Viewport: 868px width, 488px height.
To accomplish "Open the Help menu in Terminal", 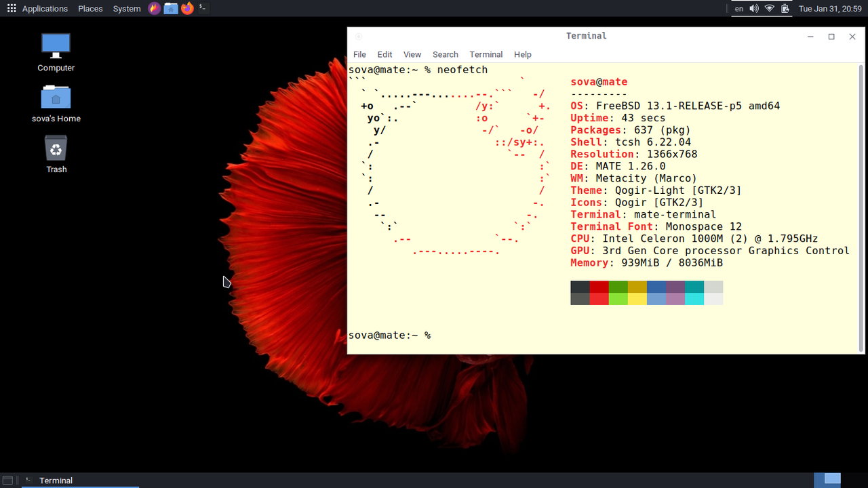I will (522, 54).
